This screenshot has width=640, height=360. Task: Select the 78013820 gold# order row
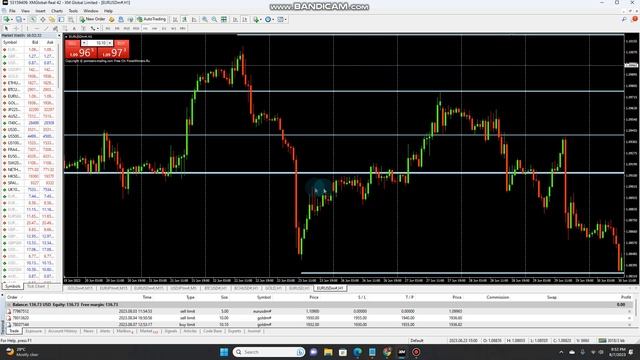[x=318, y=318]
